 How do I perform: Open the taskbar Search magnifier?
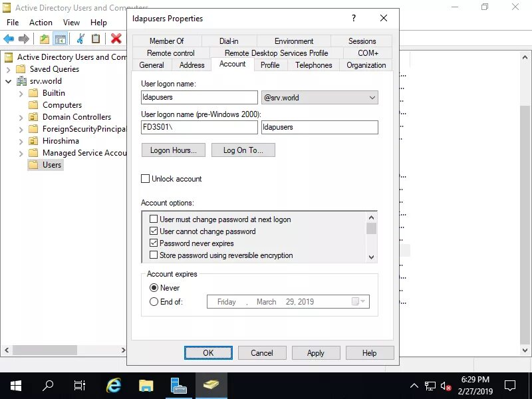(48, 386)
